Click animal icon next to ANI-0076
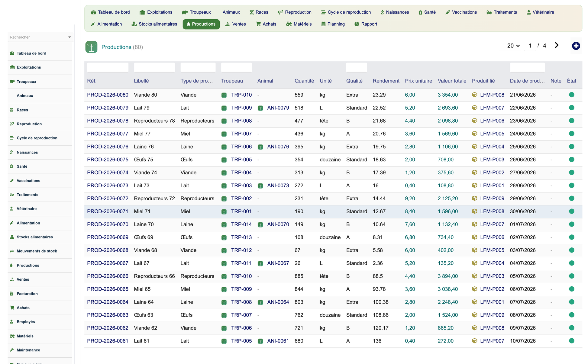 point(260,147)
